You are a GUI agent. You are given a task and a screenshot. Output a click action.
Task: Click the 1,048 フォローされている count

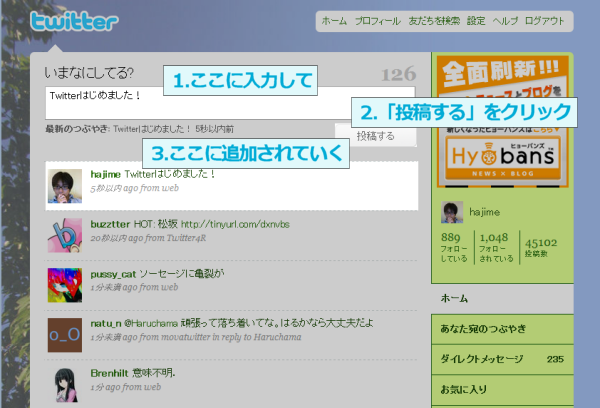point(496,247)
